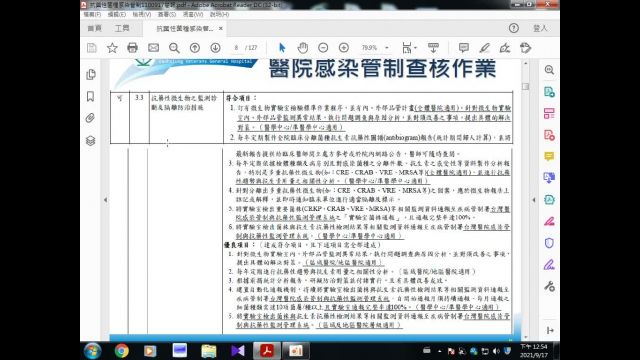Click the zoom level 79.9% field

pos(369,48)
